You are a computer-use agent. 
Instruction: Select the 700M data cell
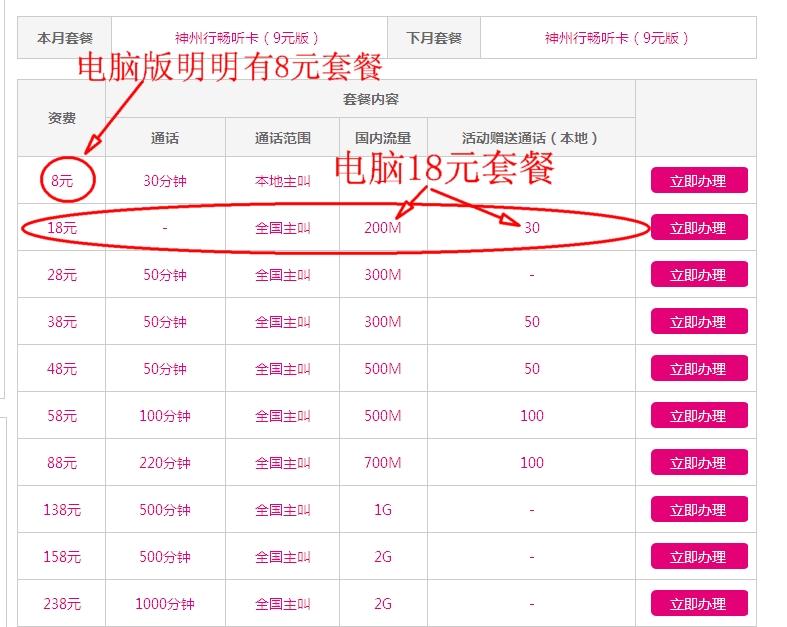(x=383, y=463)
